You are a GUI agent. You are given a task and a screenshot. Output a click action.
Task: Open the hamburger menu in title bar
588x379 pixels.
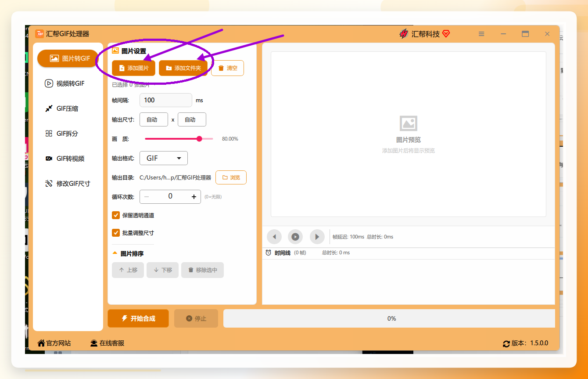pyautogui.click(x=481, y=34)
